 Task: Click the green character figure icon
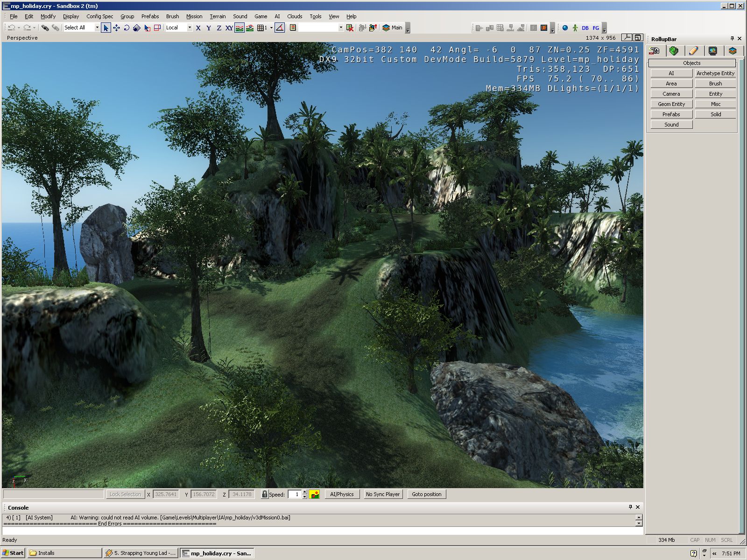point(575,28)
